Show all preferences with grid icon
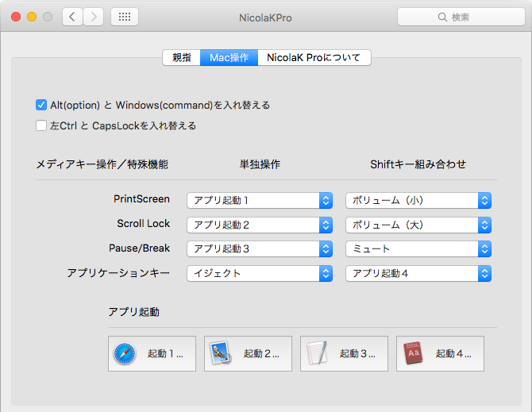 (125, 17)
